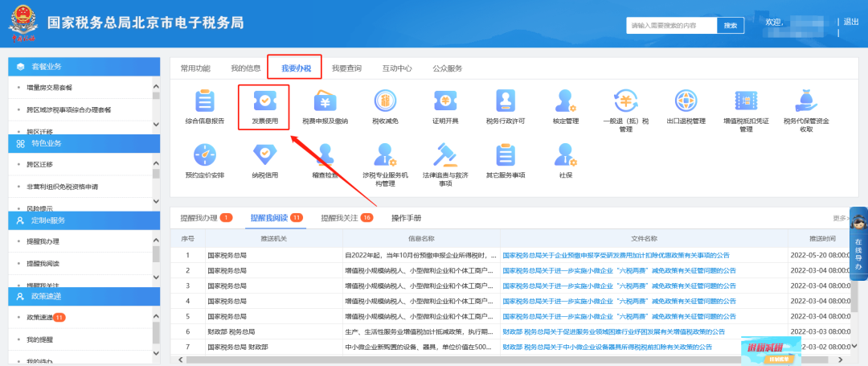The image size is (868, 366).
Task: Click the 退出 link
Action: coord(850,22)
